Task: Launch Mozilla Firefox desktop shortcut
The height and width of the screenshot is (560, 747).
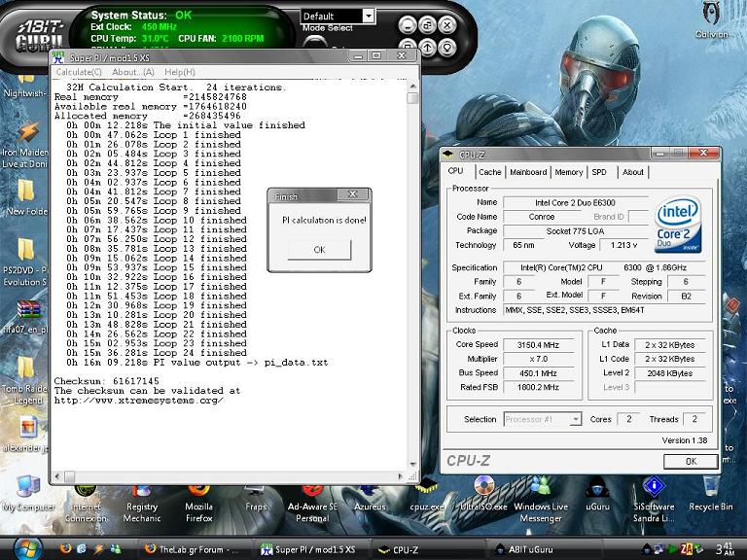Action: (198, 505)
